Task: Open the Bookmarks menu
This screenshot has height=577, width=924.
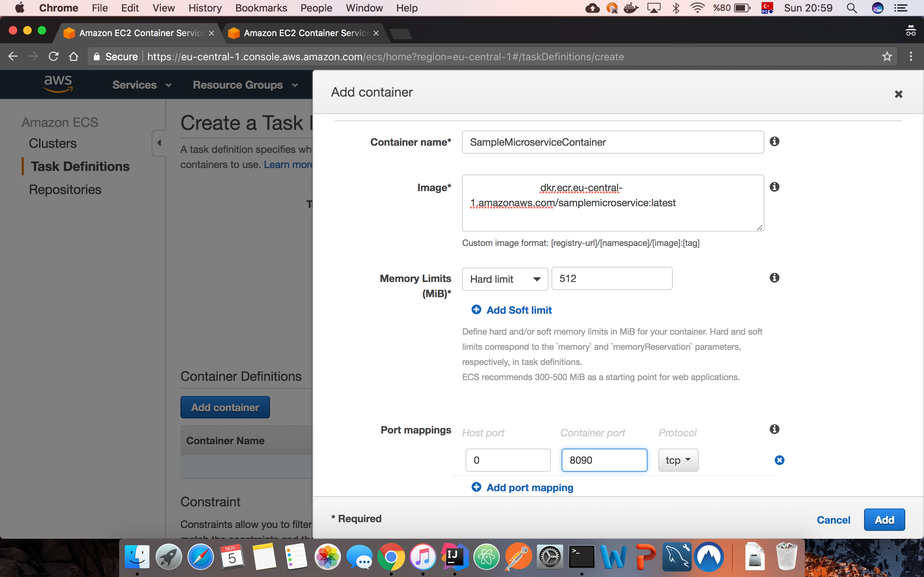Action: click(x=261, y=8)
